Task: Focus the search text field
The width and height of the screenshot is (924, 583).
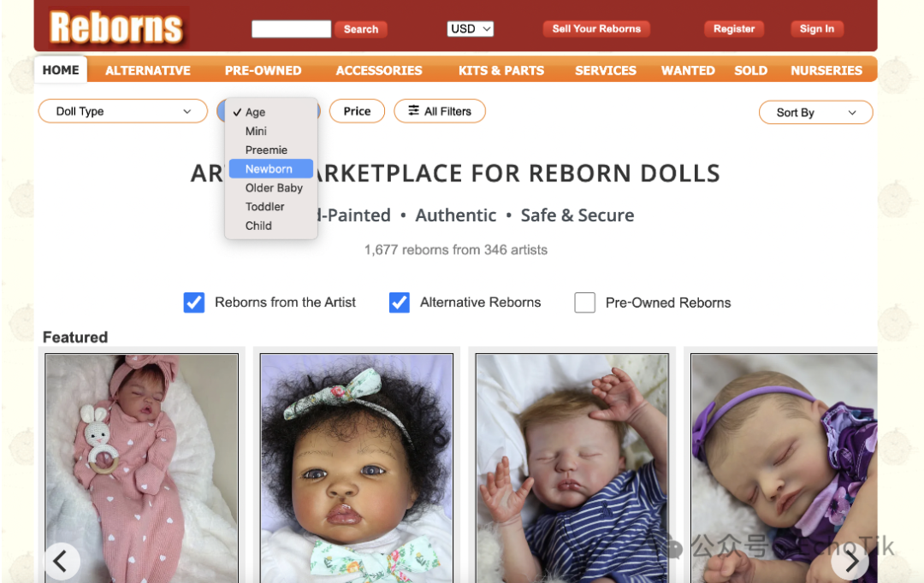Action: [291, 29]
